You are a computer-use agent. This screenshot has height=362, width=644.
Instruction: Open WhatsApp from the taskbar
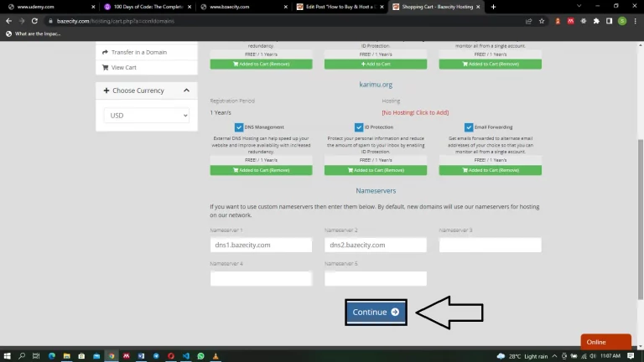(201, 356)
